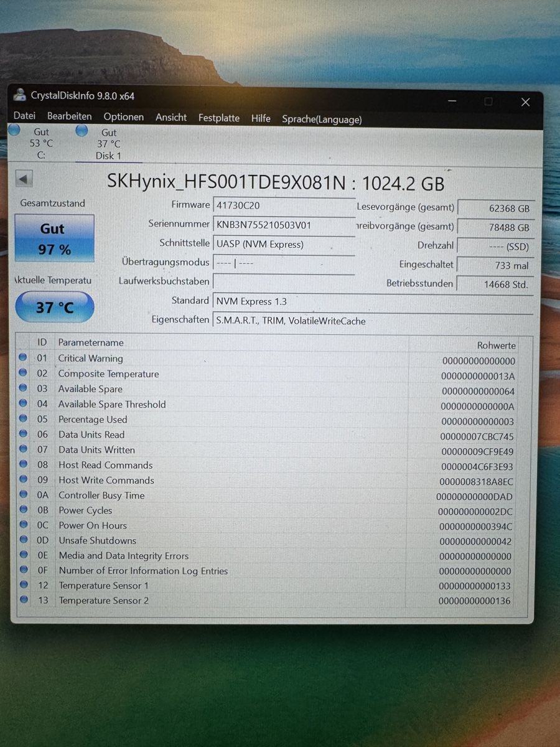The height and width of the screenshot is (747, 560).
Task: Select the Temperature Sensor 1 row
Action: tap(268, 586)
